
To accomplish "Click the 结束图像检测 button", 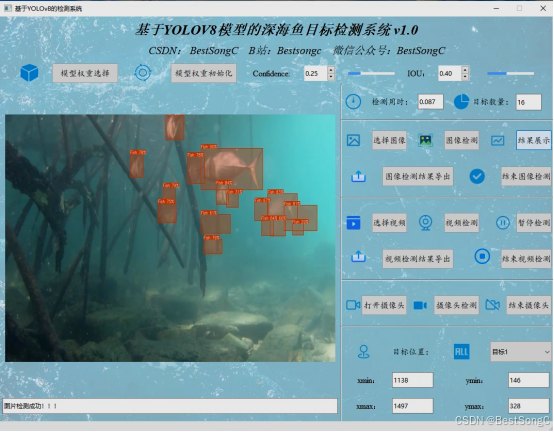I will point(526,176).
